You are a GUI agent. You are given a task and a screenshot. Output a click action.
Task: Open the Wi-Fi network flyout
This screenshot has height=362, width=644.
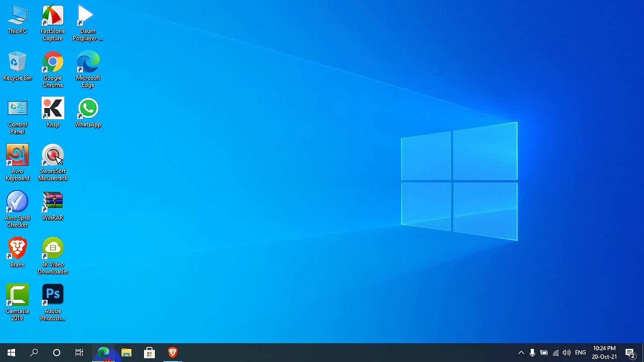point(555,352)
